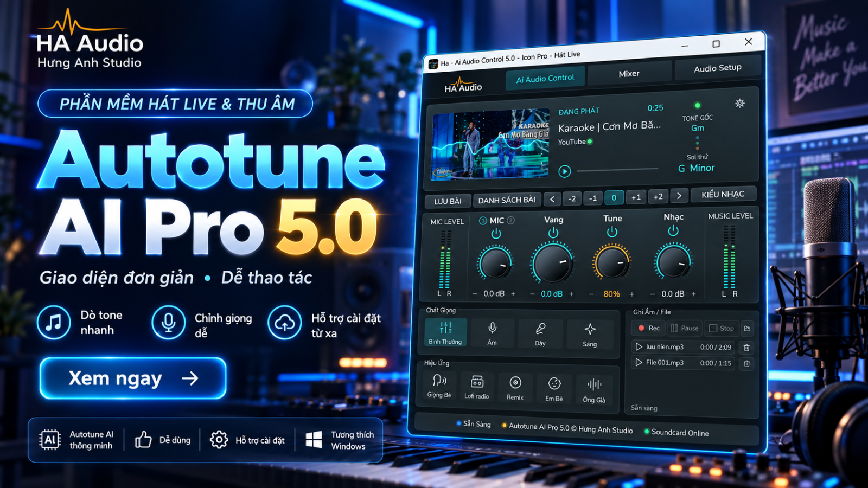Play File 001.mp3 file
Screen dimensions: 868x488
click(x=639, y=362)
